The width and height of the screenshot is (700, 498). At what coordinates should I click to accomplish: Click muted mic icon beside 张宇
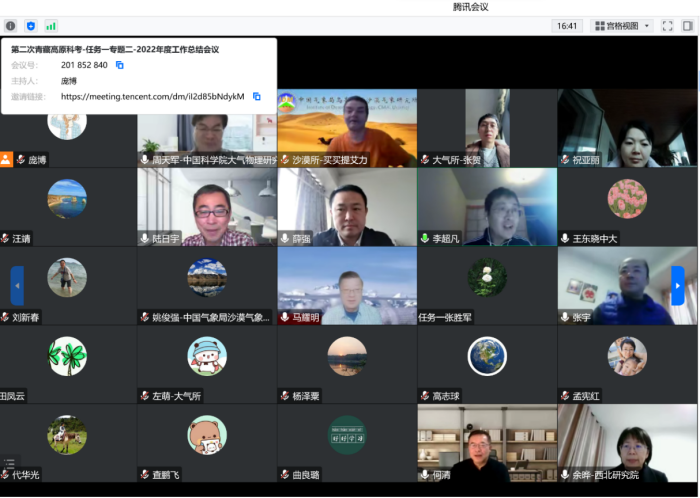[564, 317]
